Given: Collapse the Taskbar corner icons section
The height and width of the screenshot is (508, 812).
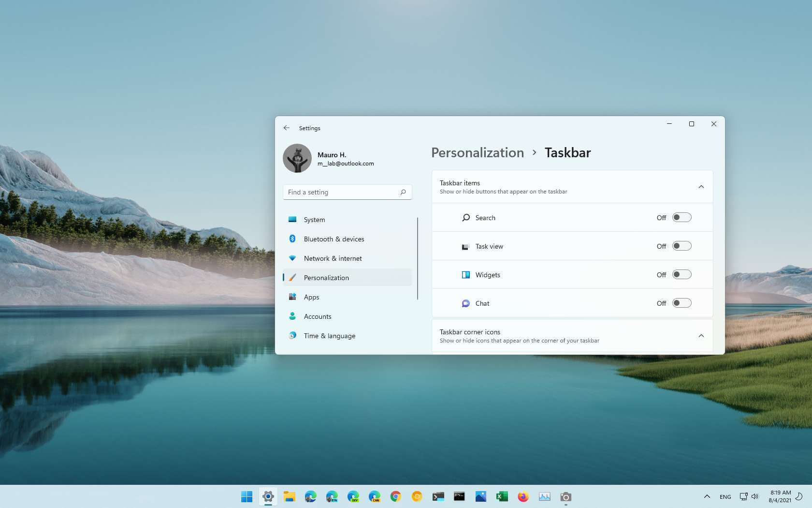Looking at the screenshot, I should tap(701, 335).
